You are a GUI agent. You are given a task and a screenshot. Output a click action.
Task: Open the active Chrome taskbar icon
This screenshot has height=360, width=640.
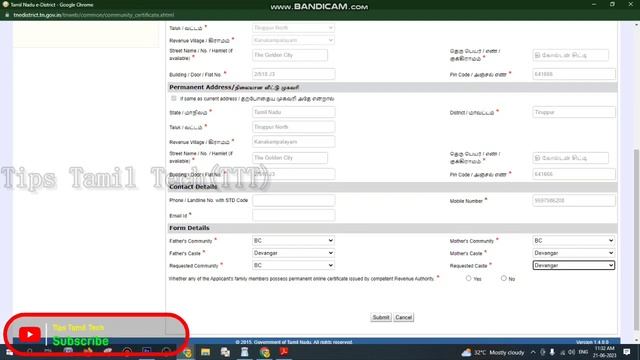(187, 353)
